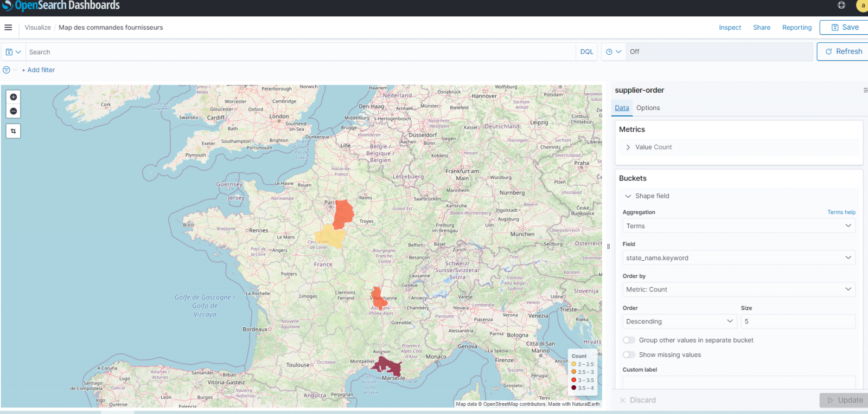Open the state_name.keyword Field dropdown
The width and height of the screenshot is (868, 414).
738,258
